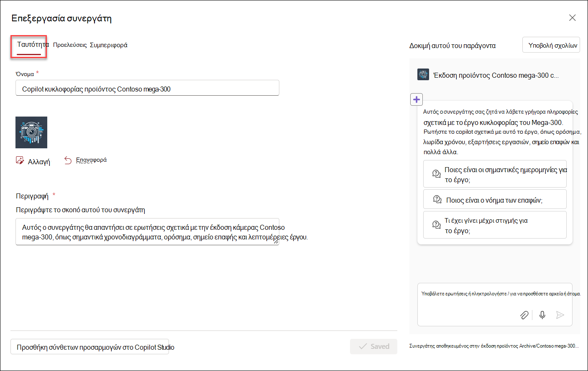
Task: Click chat icon beside Τι έχει γίνει prompt
Action: click(436, 225)
